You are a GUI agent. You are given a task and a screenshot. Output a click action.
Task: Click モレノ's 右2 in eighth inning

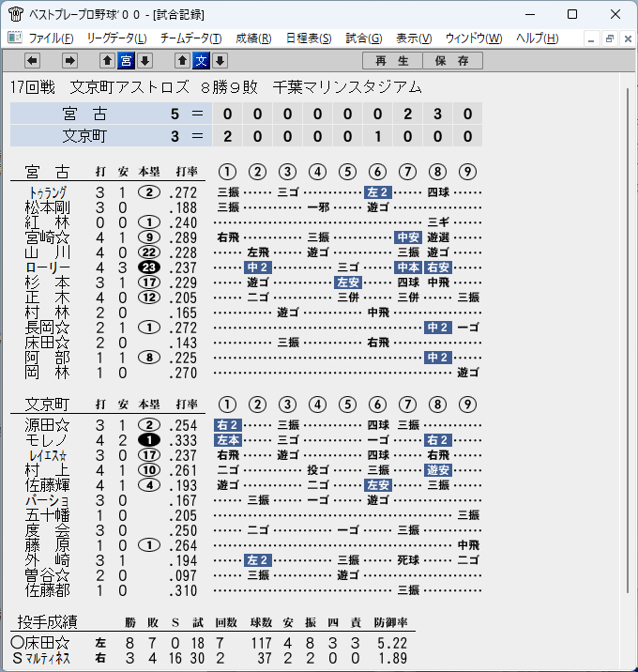point(438,440)
